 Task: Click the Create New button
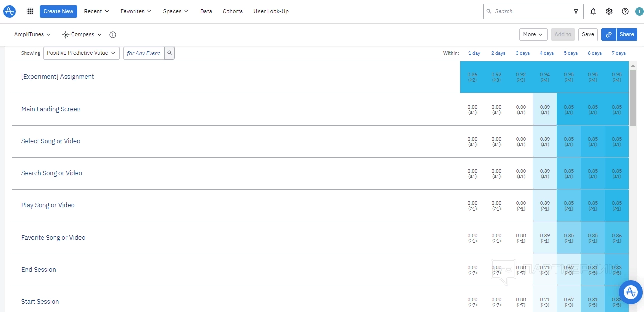pos(58,11)
